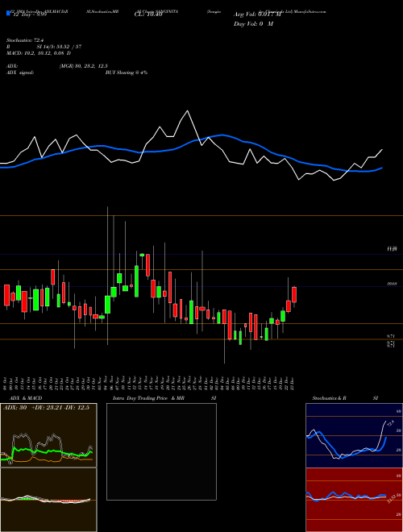Open the blue Stochastics thumbnail chart
403x532 pixels.
[354, 435]
